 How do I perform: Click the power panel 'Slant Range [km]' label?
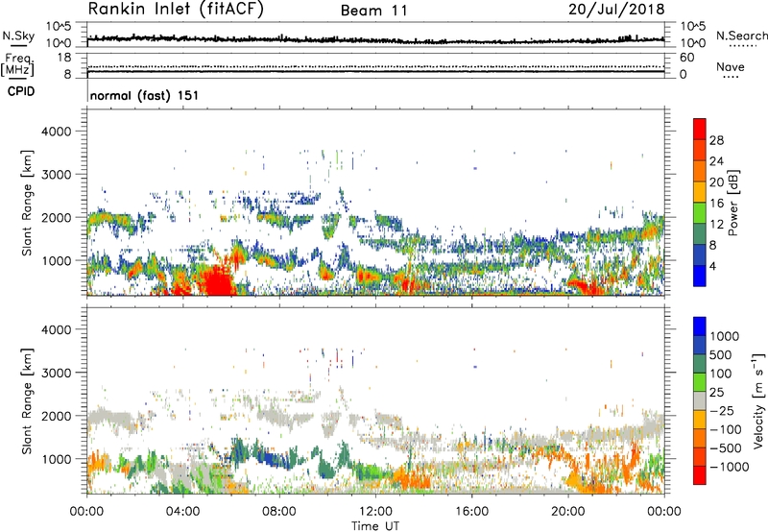tap(27, 203)
